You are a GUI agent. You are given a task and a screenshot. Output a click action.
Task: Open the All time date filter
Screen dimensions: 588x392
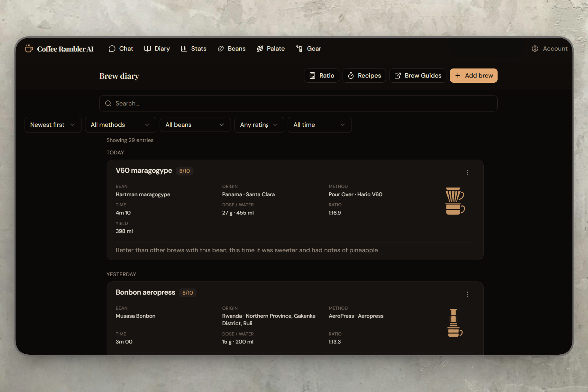click(319, 125)
